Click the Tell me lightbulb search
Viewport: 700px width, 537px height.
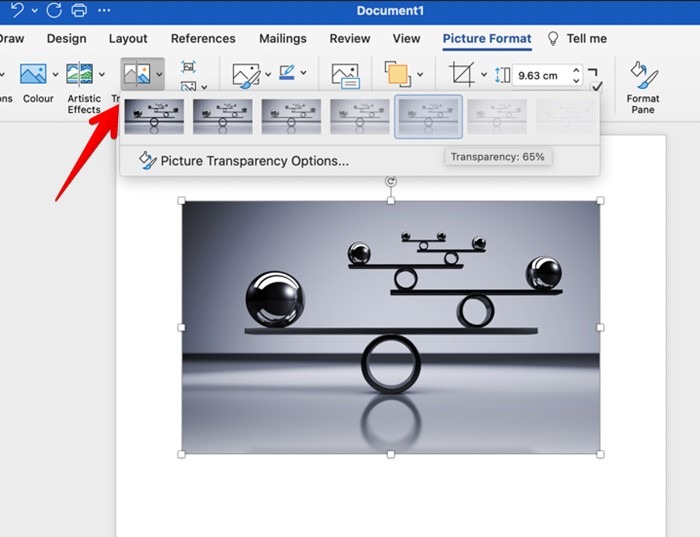[x=577, y=38]
